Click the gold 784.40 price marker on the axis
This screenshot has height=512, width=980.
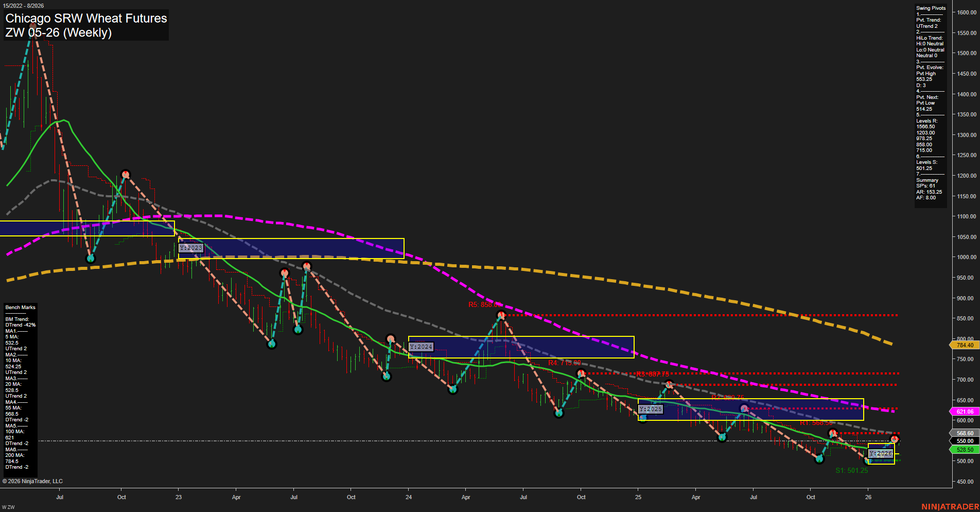point(965,346)
